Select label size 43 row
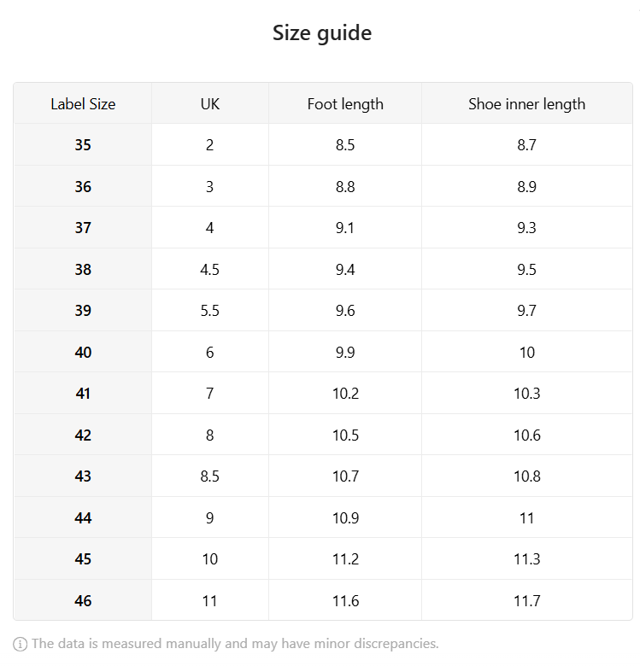 click(323, 476)
